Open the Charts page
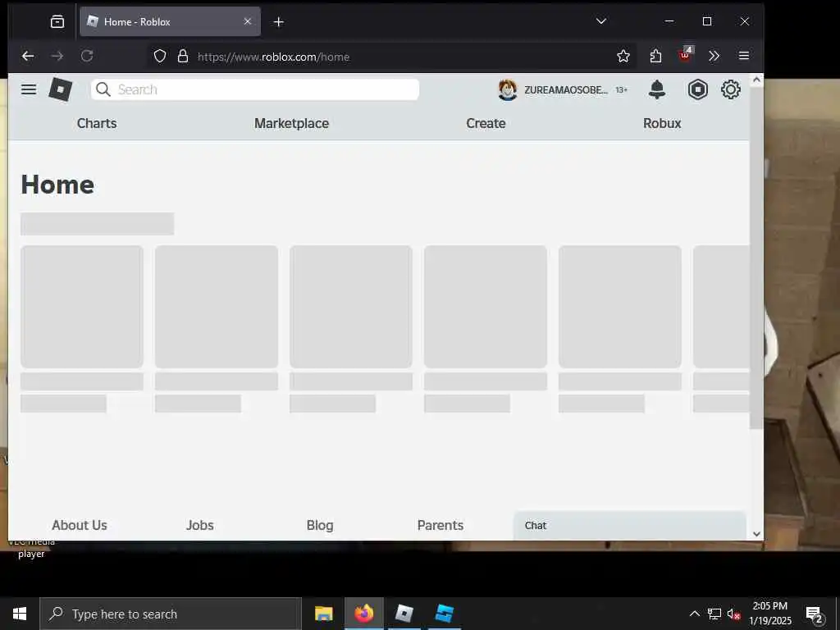The width and height of the screenshot is (840, 630). point(97,123)
